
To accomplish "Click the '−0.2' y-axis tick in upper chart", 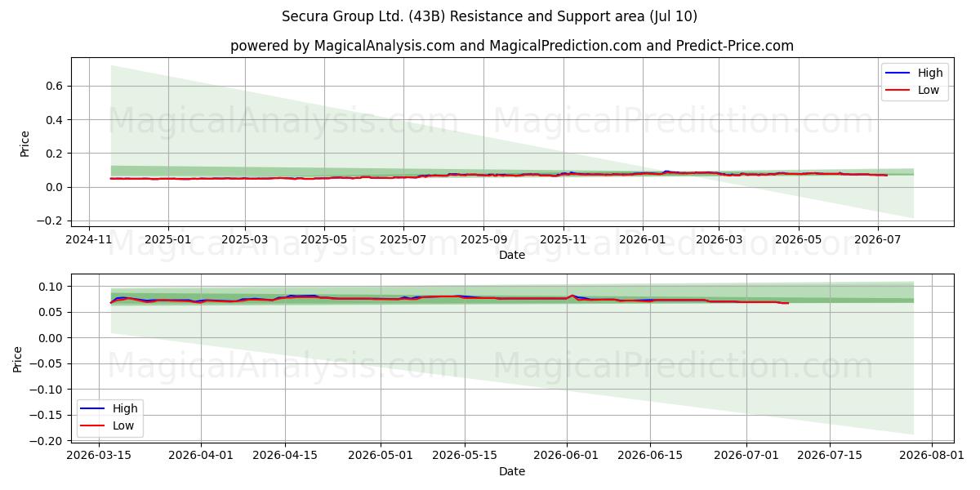I will [x=50, y=221].
